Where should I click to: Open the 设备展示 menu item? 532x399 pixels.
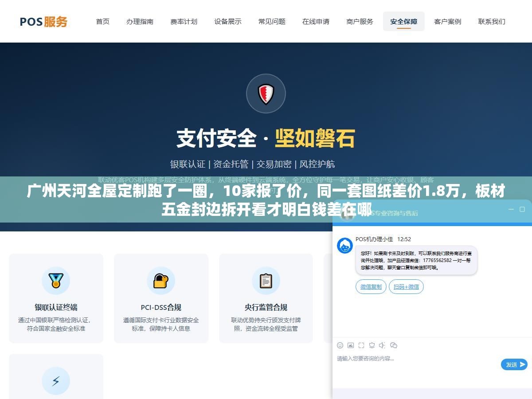228,21
